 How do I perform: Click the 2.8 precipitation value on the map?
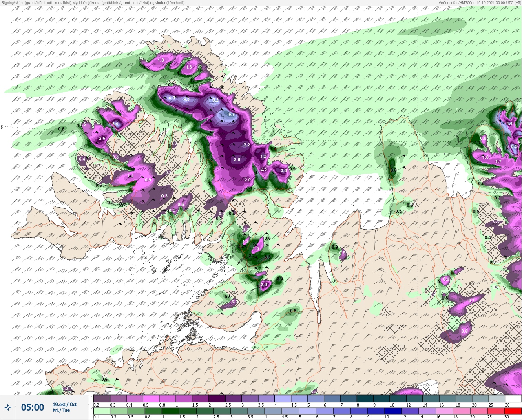[237, 159]
